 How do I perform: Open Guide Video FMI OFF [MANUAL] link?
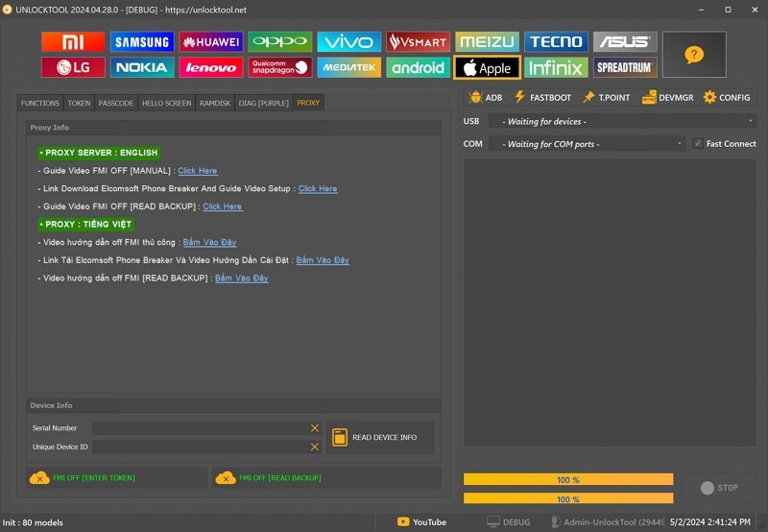(x=198, y=171)
